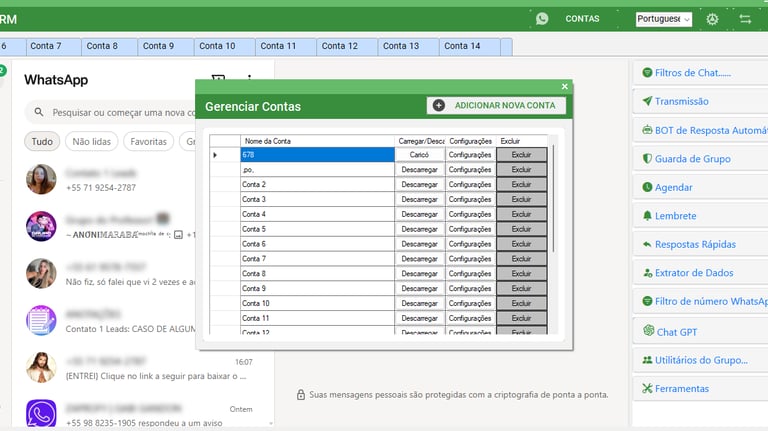Open the Agendar scheduling feature
768x431 pixels.
(673, 188)
